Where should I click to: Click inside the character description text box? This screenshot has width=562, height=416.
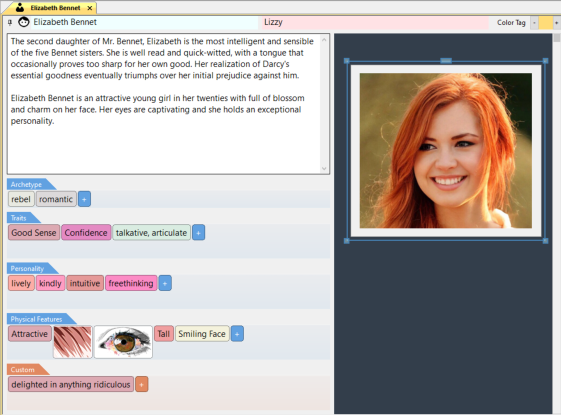click(165, 104)
